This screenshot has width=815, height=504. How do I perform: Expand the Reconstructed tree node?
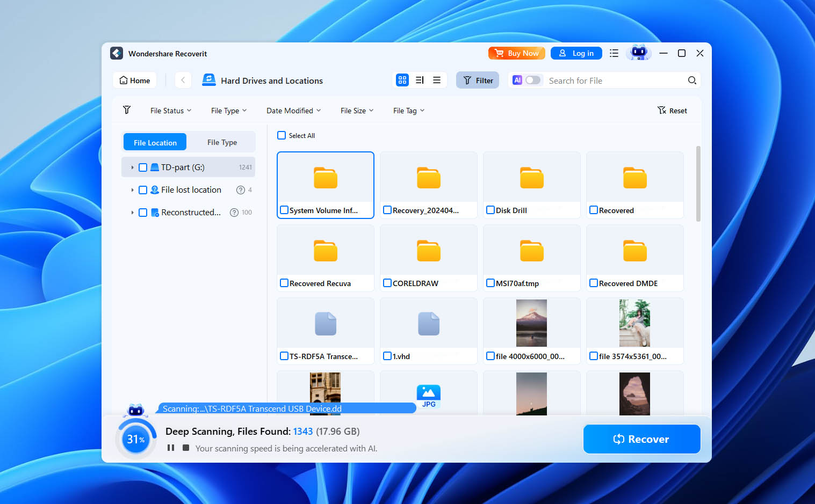coord(132,213)
